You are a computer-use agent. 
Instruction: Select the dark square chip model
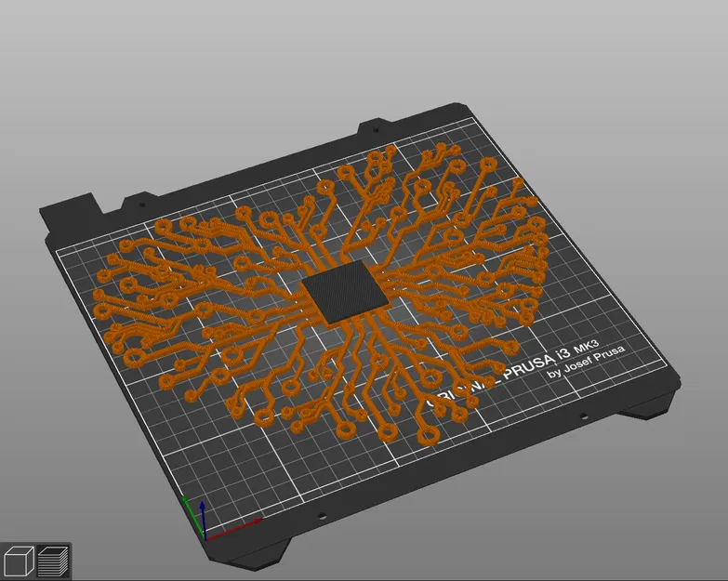(x=345, y=291)
